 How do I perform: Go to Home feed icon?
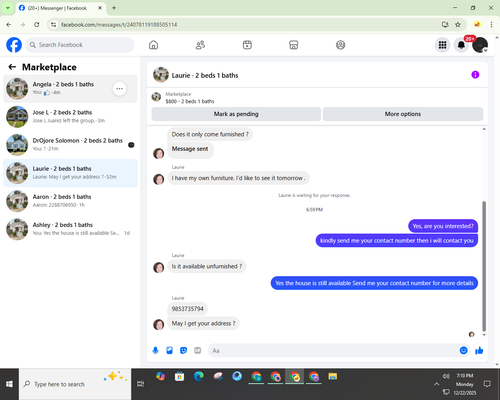(x=153, y=45)
